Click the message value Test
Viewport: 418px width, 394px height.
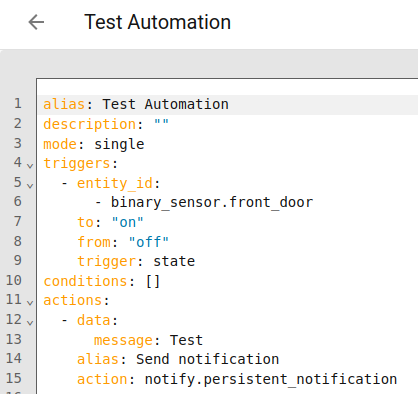click(186, 340)
